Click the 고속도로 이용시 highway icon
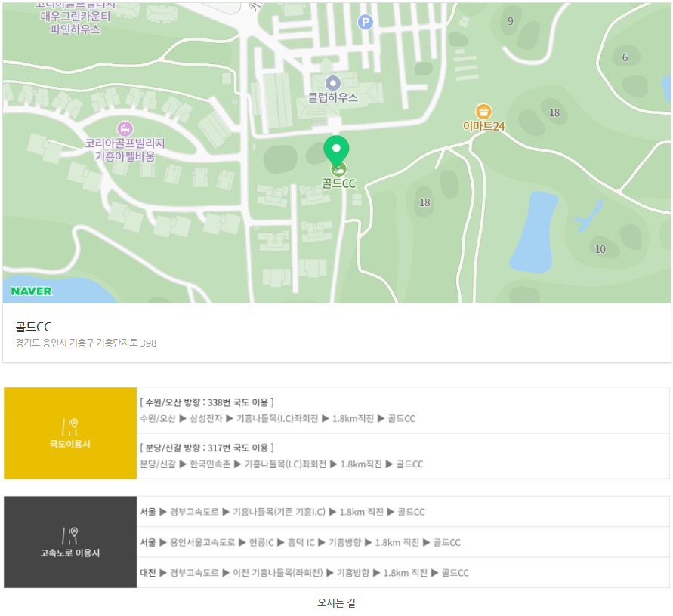673x616 pixels. coord(70,535)
